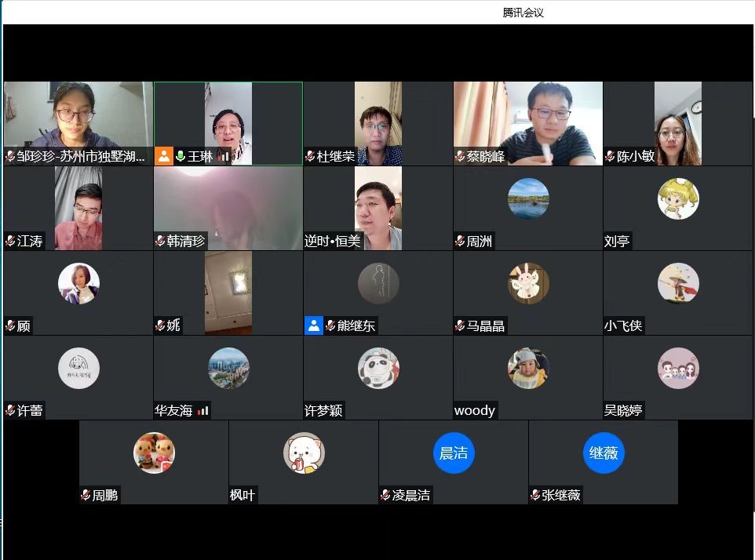Click the 腾讯会议 window title

pyautogui.click(x=523, y=13)
